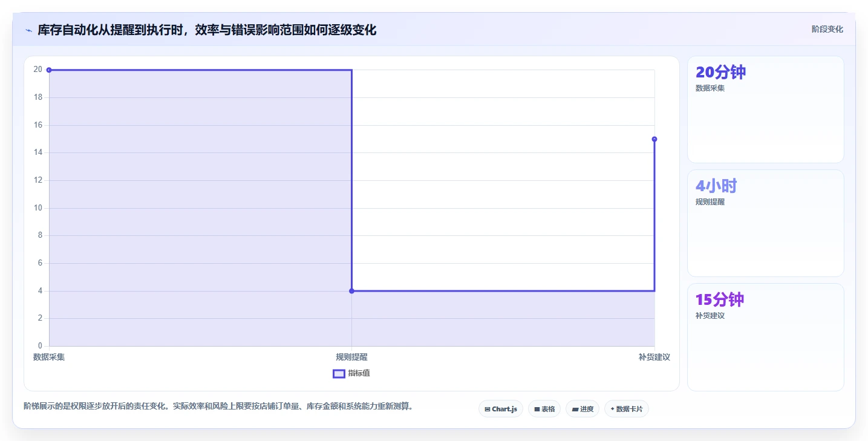The height and width of the screenshot is (441, 868).
Task: Click the y-axis value 0
Action: coord(40,346)
